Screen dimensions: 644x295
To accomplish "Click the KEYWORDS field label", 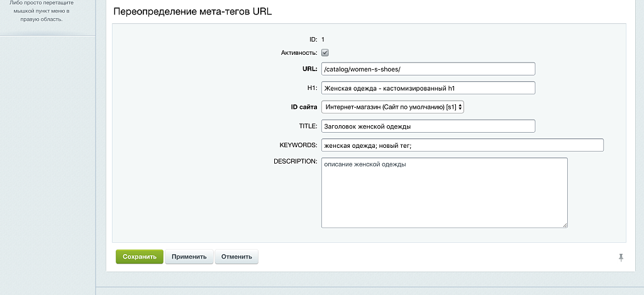I will click(298, 145).
